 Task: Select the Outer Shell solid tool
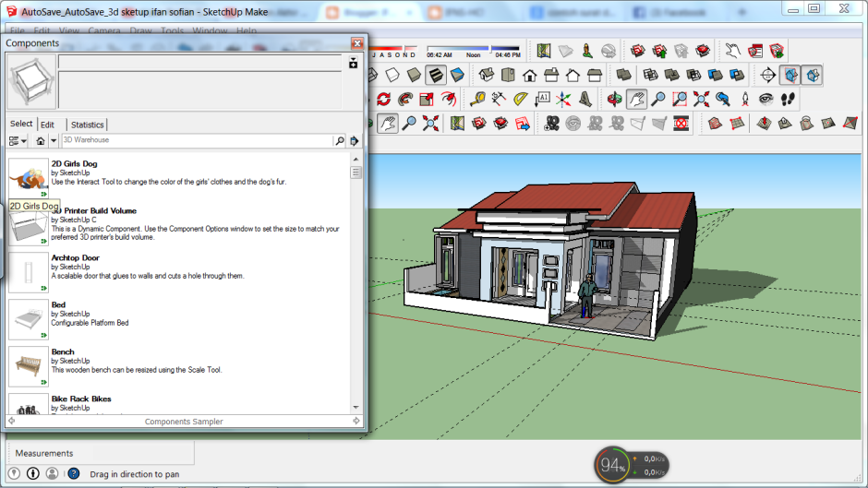(624, 75)
